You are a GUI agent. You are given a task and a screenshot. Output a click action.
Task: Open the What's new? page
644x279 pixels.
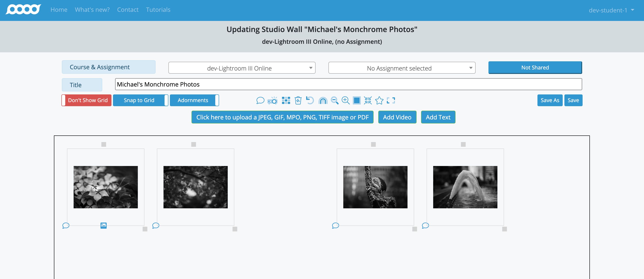(92, 9)
